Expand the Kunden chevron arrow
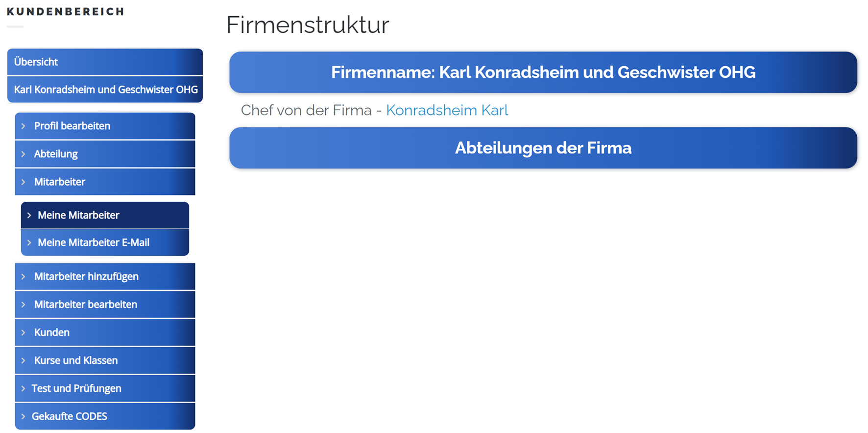This screenshot has height=433, width=868. pyautogui.click(x=24, y=333)
